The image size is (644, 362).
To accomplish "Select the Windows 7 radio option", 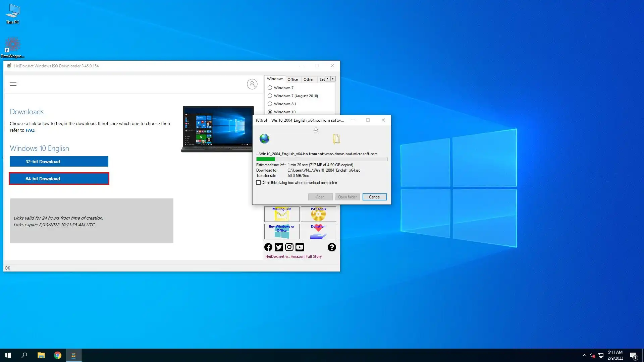I will (270, 88).
